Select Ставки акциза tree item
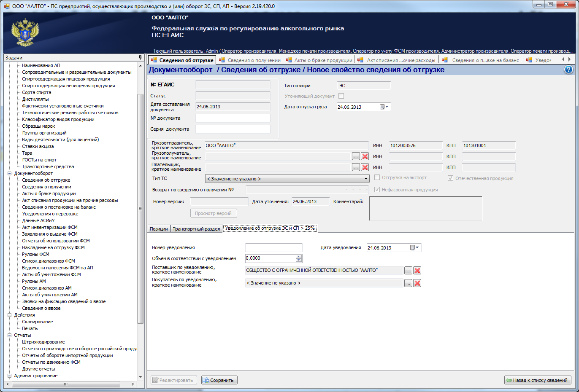The width and height of the screenshot is (579, 392). 38,146
